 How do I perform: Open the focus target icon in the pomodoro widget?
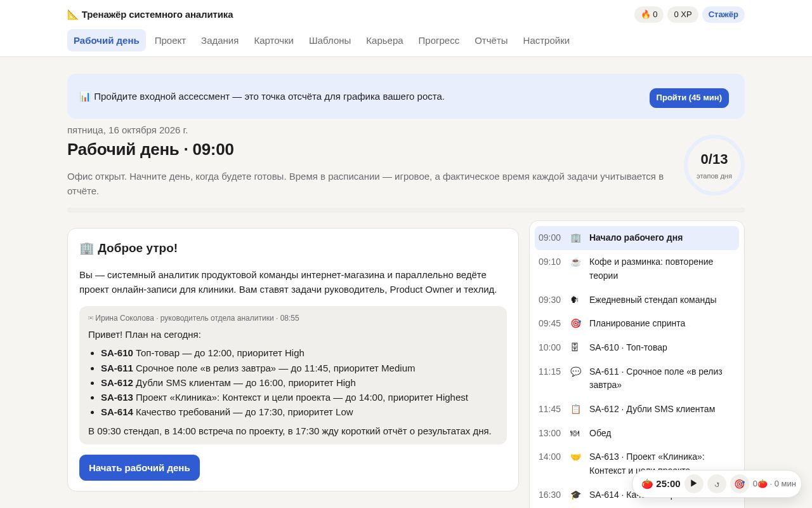740,484
